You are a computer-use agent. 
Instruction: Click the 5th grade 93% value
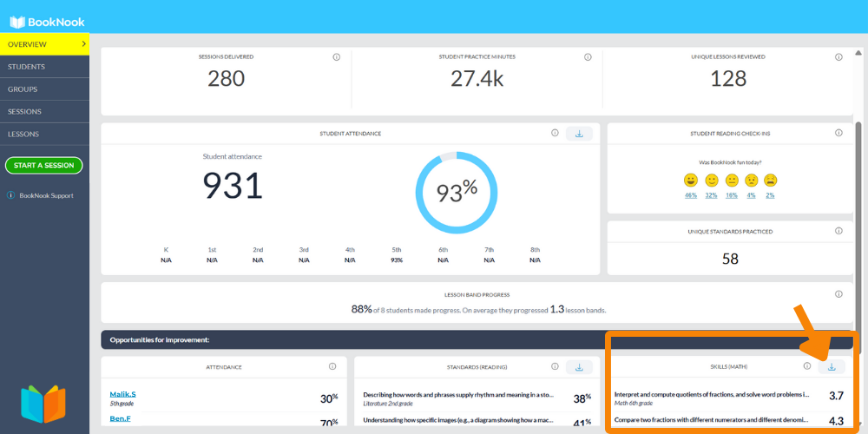tap(397, 260)
